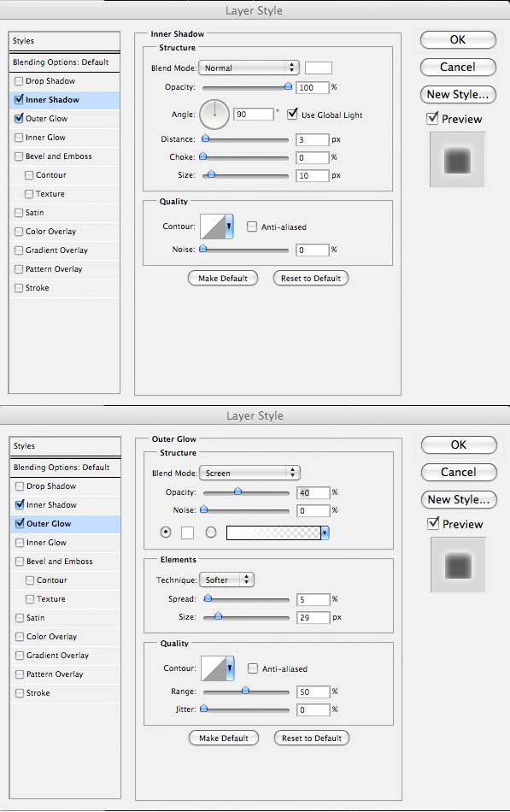Uncheck Inner Shadow checkbox in upper dialog
The width and height of the screenshot is (510, 812).
(x=19, y=99)
